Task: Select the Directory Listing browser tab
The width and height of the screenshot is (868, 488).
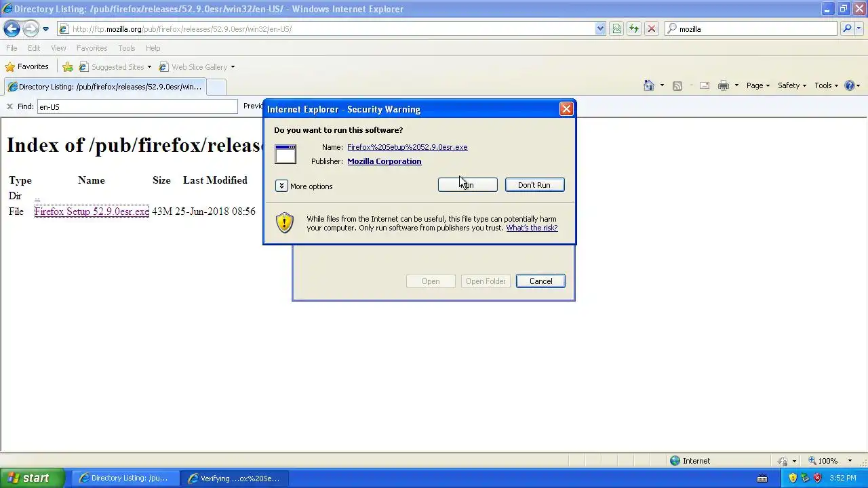Action: click(x=104, y=87)
